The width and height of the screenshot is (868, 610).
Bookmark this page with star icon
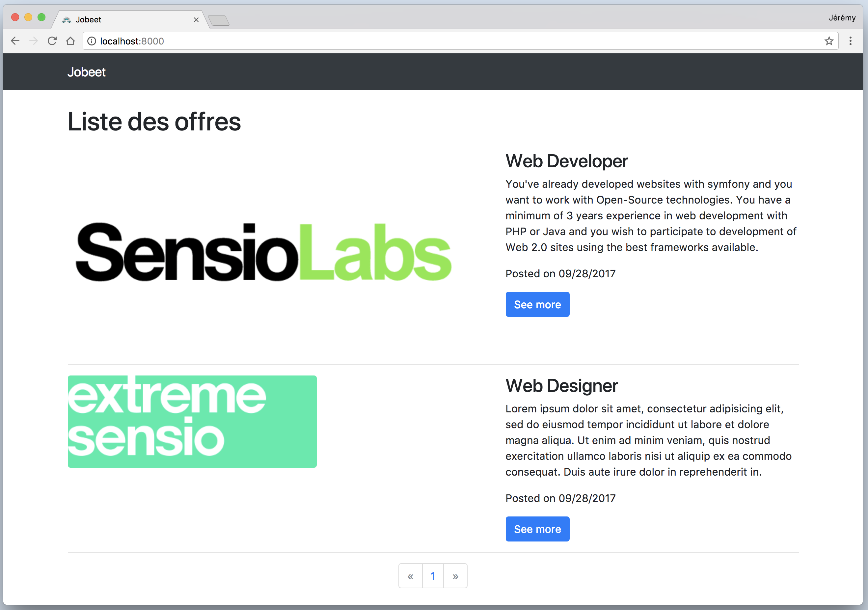(829, 41)
